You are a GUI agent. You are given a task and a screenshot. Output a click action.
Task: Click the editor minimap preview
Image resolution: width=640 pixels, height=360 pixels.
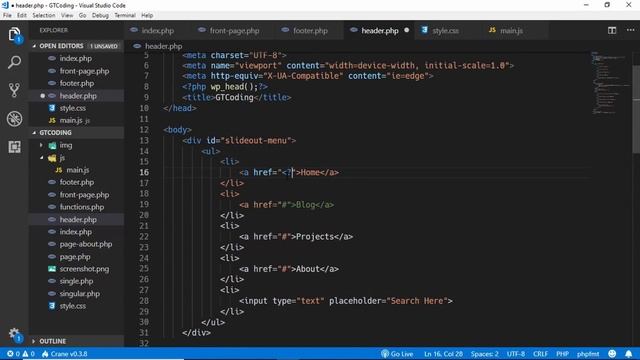(610, 83)
